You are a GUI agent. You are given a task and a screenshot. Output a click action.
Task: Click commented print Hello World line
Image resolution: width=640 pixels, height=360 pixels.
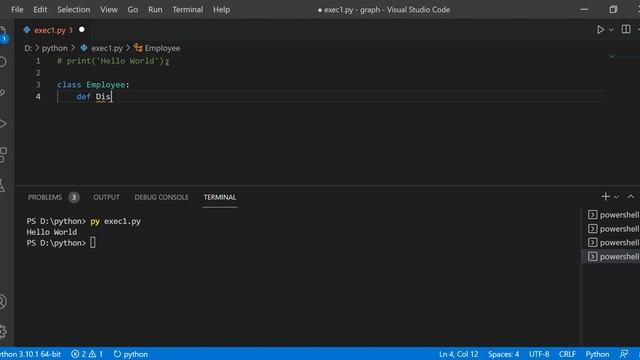(x=113, y=61)
